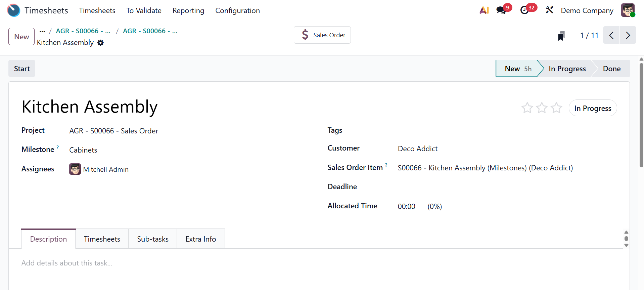Open the Sales Order smart button
This screenshot has width=644, height=290.
click(322, 35)
